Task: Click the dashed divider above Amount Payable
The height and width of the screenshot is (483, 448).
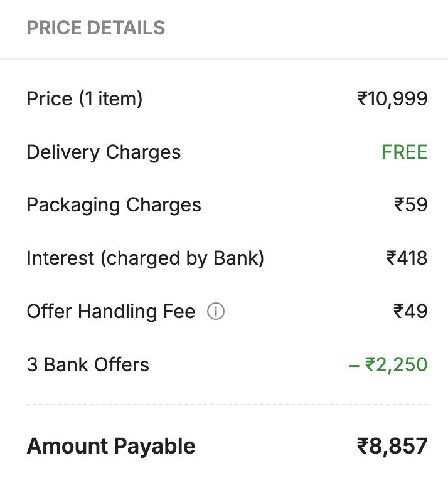Action: pyautogui.click(x=227, y=405)
